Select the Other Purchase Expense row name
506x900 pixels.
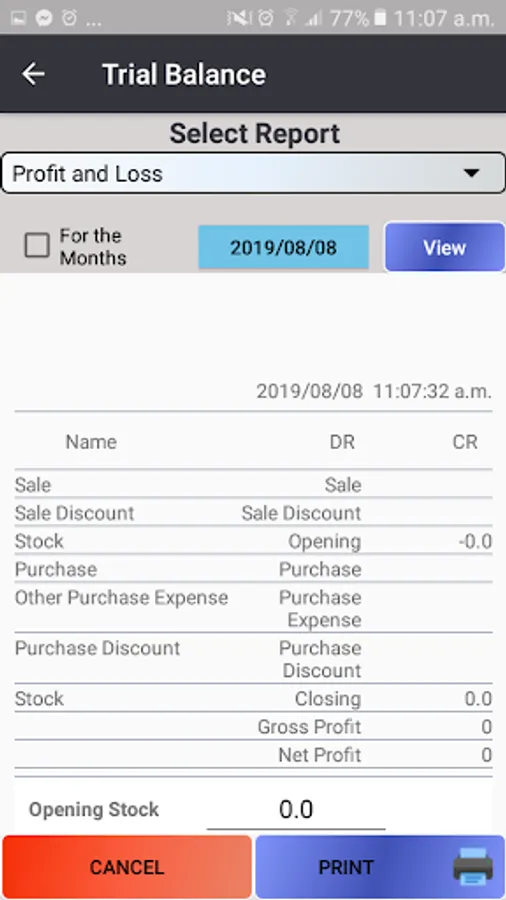pyautogui.click(x=122, y=598)
